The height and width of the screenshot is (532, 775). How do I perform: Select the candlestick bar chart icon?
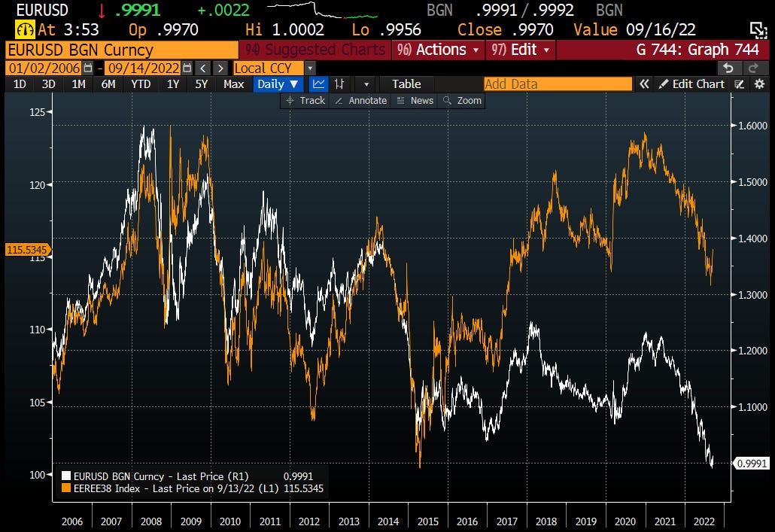[x=339, y=84]
